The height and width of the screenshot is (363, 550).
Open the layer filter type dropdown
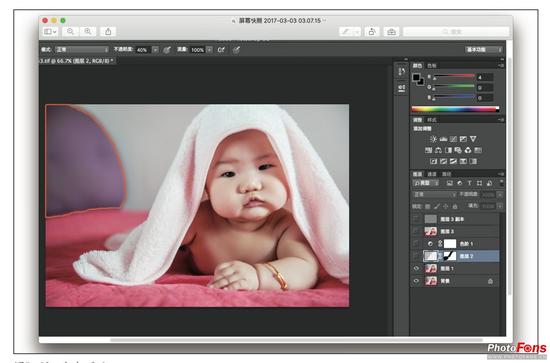pos(425,183)
